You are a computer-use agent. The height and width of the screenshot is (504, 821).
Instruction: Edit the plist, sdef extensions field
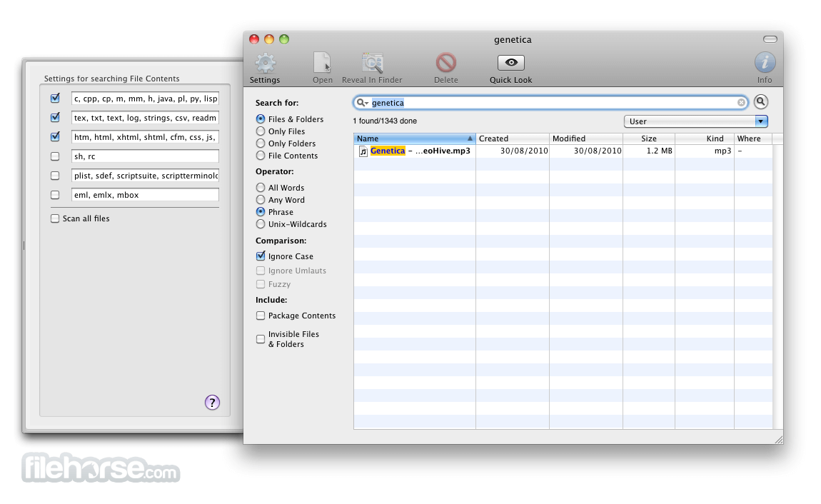point(145,176)
